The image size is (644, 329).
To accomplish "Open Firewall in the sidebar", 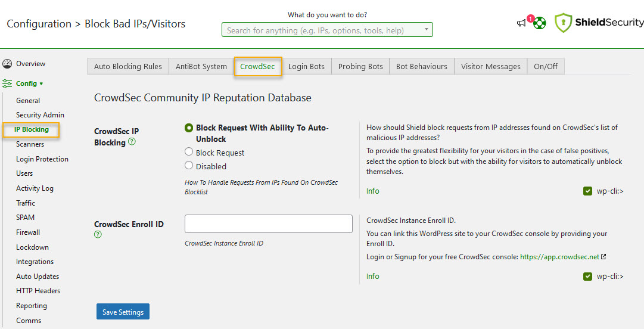I will coord(28,232).
